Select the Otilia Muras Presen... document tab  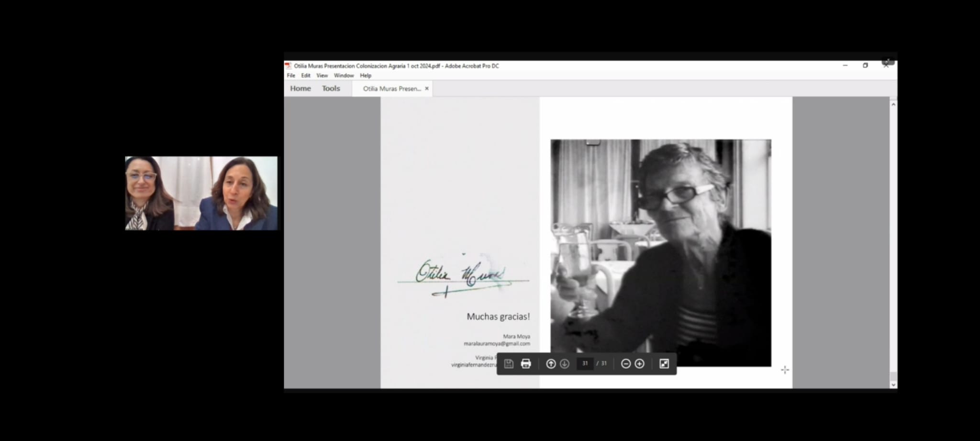[392, 89]
